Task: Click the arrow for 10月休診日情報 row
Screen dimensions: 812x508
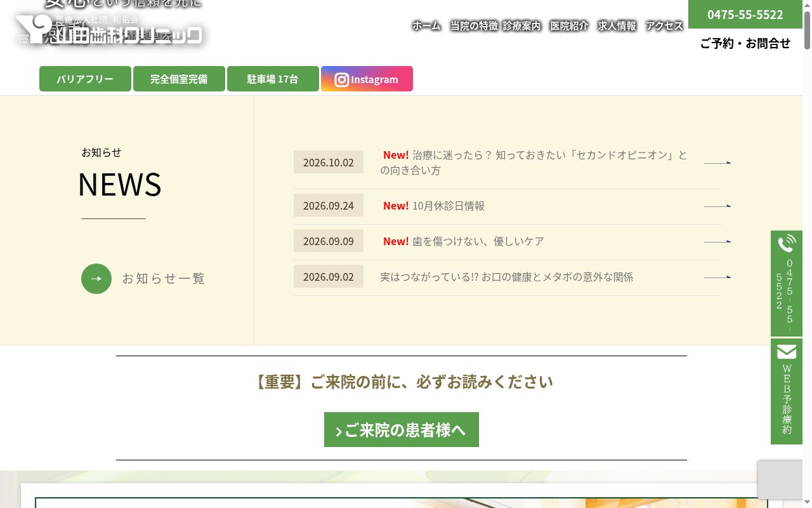Action: click(717, 206)
